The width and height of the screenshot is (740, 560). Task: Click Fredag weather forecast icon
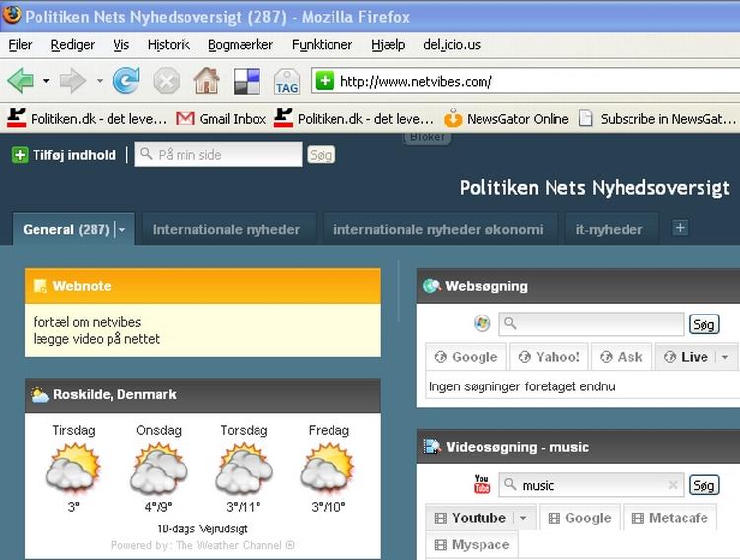tap(329, 468)
